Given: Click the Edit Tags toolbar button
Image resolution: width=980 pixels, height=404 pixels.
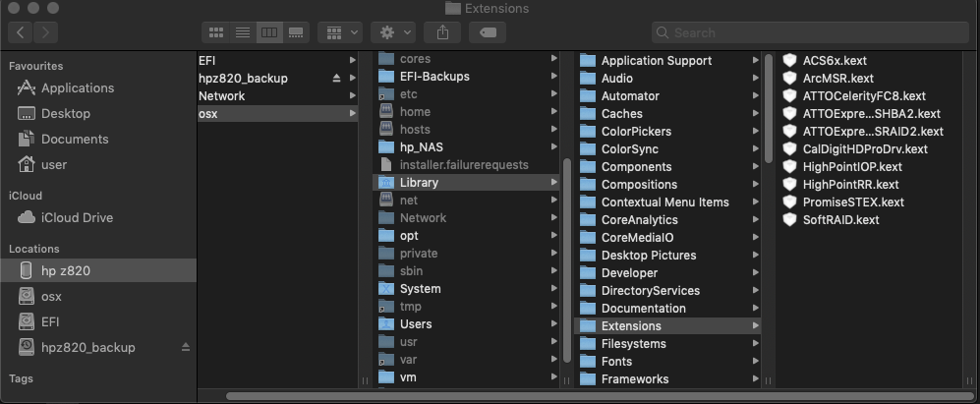Looking at the screenshot, I should pyautogui.click(x=488, y=32).
